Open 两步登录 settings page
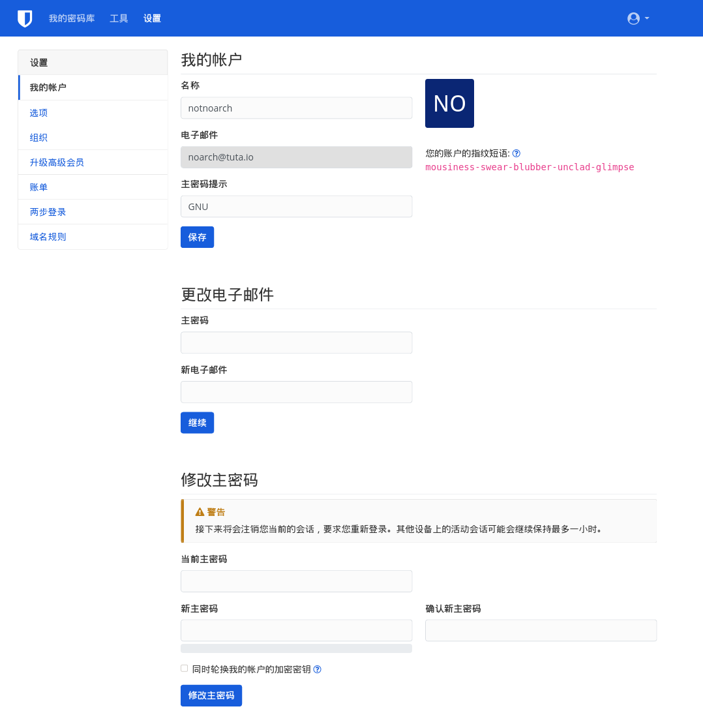Viewport: 703px width, 728px height. point(48,212)
